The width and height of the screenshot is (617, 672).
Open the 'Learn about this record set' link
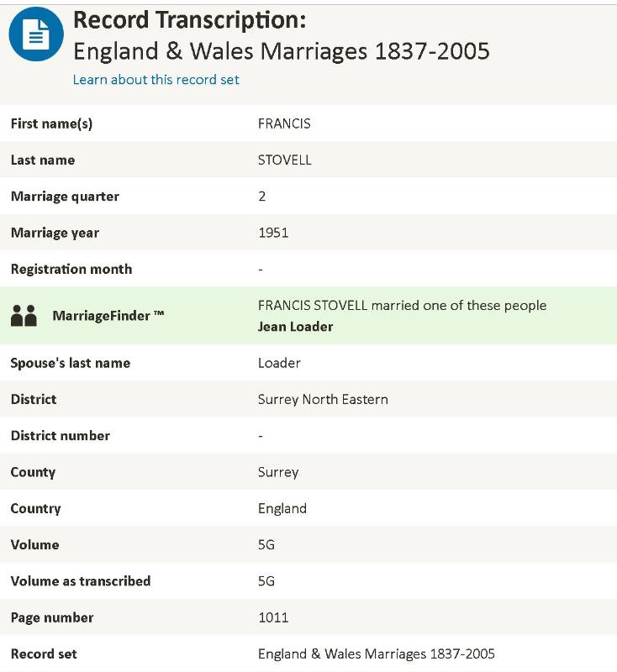(x=156, y=80)
